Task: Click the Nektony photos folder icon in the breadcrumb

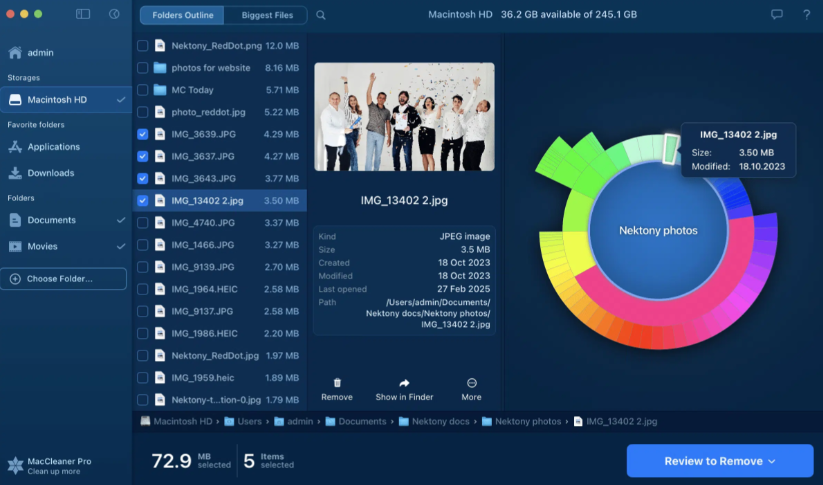Action: tap(487, 421)
